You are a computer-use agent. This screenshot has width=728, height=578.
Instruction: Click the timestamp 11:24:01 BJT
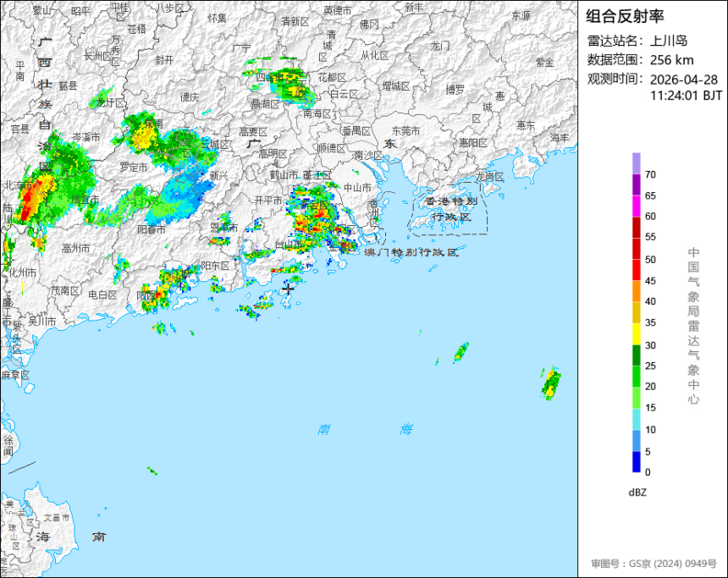click(687, 96)
